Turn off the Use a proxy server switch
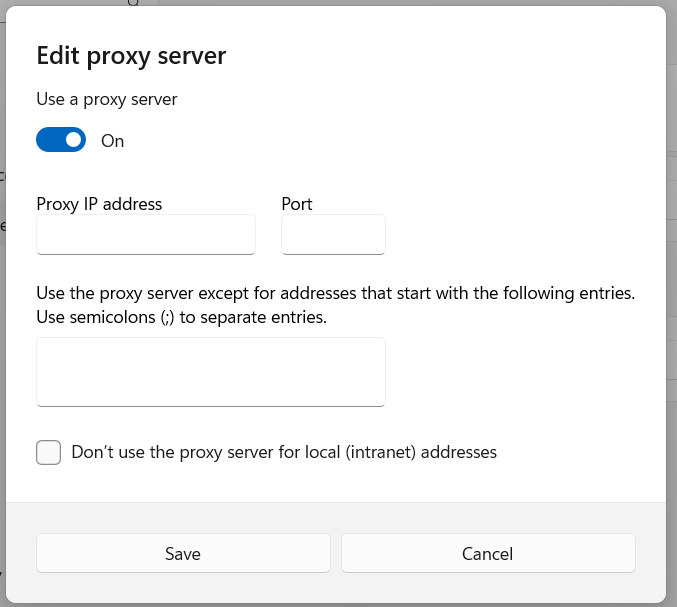 (61, 140)
